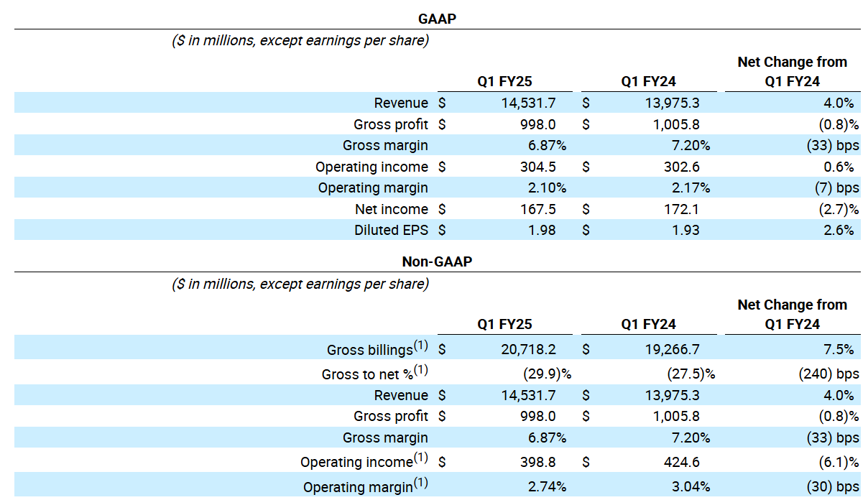Screen dimensions: 868x500
Task: Click GAAP operating income value 304.5
Action: (x=539, y=167)
